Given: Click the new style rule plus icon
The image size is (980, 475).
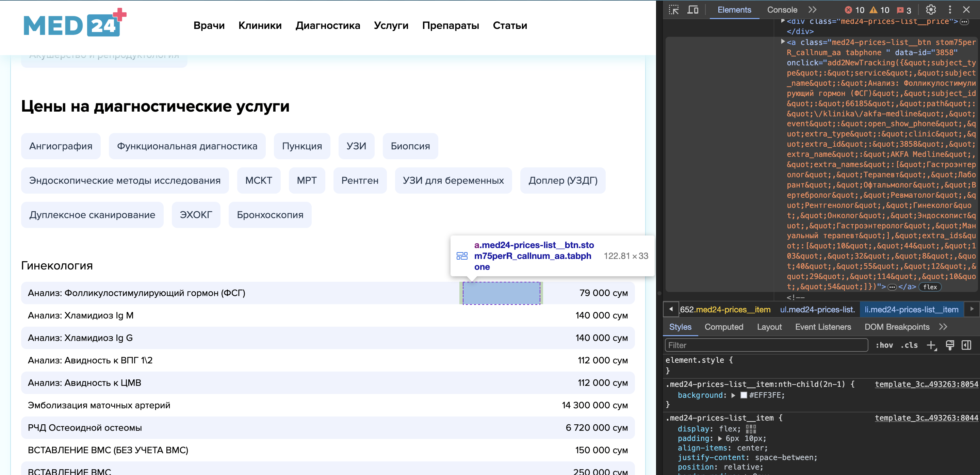Looking at the screenshot, I should coord(931,345).
